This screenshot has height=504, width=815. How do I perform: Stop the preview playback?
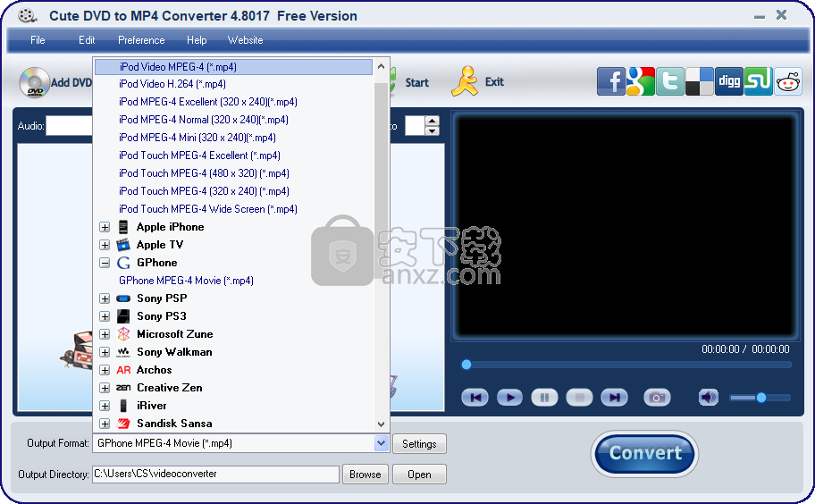point(580,398)
